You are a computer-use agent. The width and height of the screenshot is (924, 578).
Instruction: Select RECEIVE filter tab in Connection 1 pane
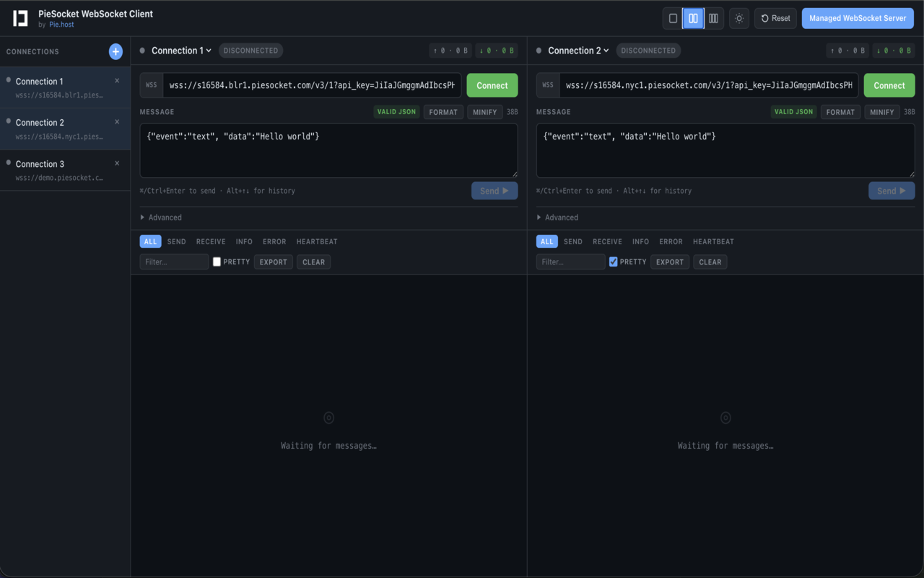pos(211,241)
